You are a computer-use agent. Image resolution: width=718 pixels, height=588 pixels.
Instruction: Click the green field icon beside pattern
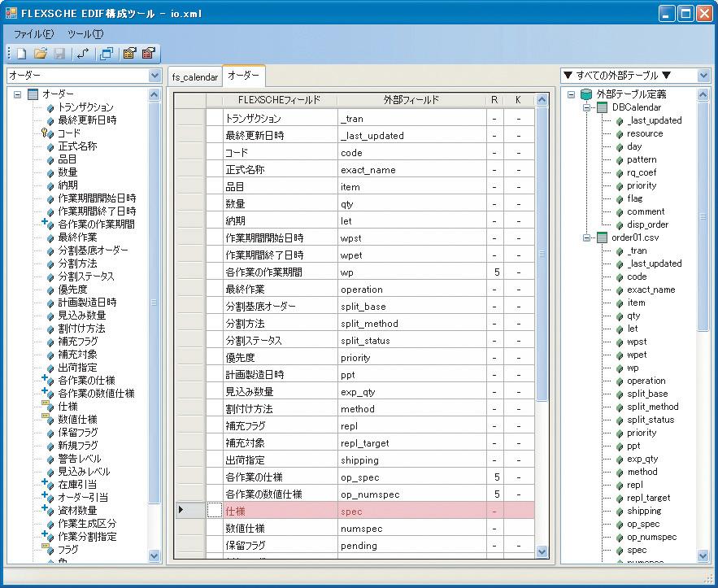620,160
